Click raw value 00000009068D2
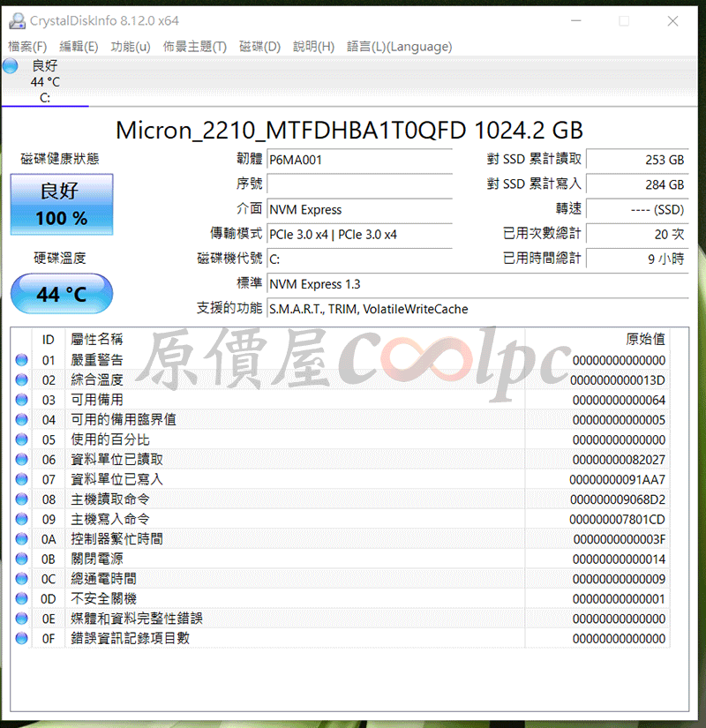Image resolution: width=706 pixels, height=728 pixels. coord(618,499)
